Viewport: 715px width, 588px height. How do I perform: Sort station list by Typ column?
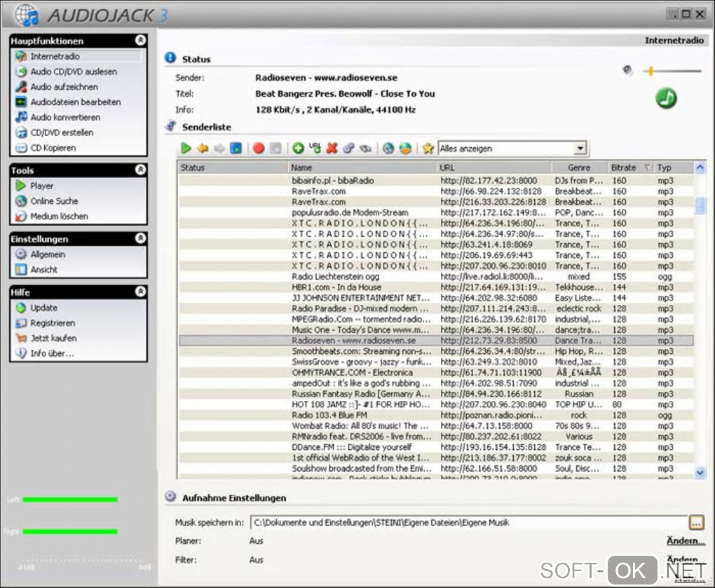coord(673,167)
